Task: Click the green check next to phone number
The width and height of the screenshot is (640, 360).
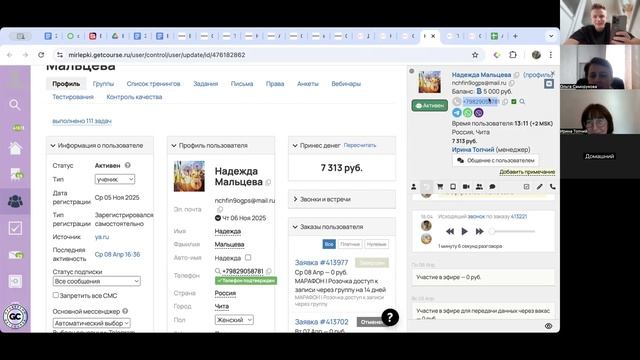Action: [514, 101]
